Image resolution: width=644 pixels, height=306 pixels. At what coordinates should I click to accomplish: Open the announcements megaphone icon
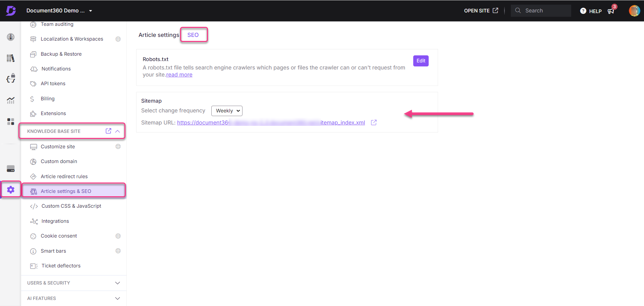611,11
